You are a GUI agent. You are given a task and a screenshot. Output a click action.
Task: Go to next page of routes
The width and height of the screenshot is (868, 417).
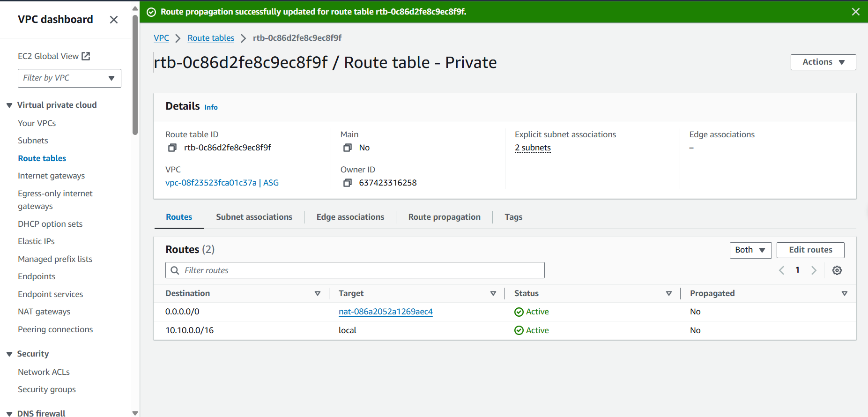814,270
